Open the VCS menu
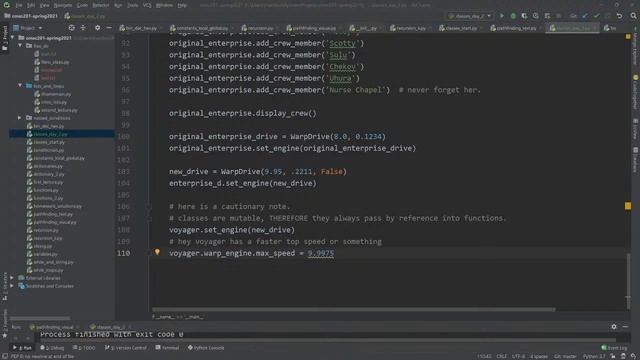This screenshot has height=360, width=640. pyautogui.click(x=147, y=5)
